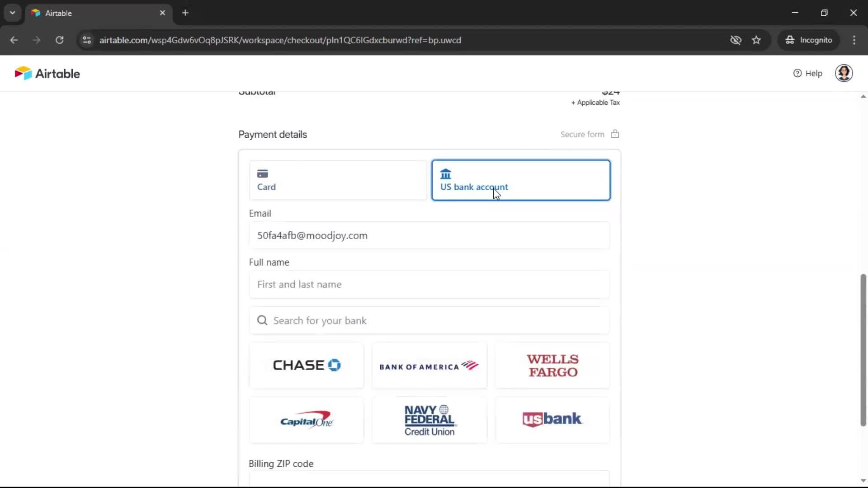Choose Bank of America
The image size is (868, 488).
[429, 365]
